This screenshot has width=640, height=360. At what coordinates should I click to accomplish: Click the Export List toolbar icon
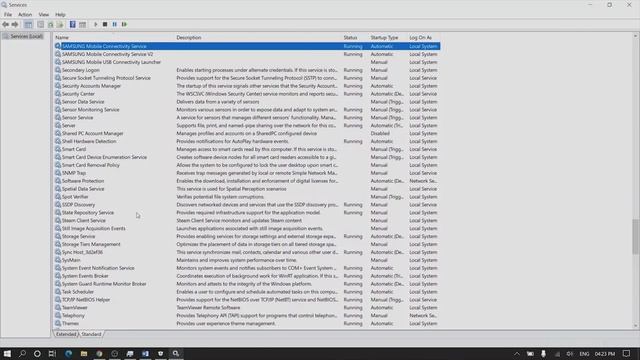pyautogui.click(x=60, y=24)
